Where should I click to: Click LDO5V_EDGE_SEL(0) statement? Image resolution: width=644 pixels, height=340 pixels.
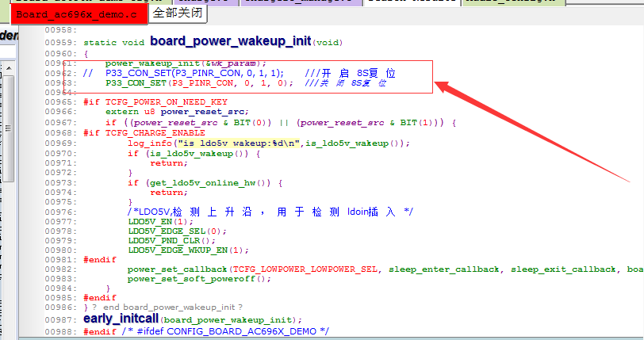(177, 231)
